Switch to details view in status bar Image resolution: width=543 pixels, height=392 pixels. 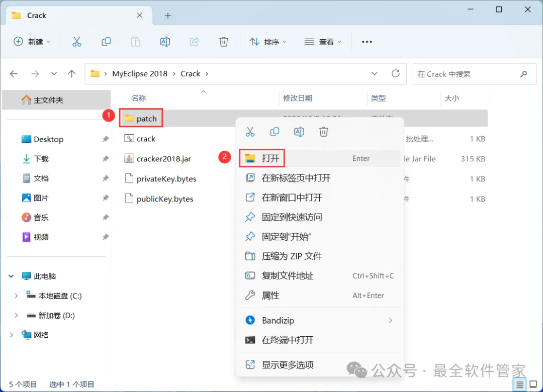pyautogui.click(x=519, y=384)
